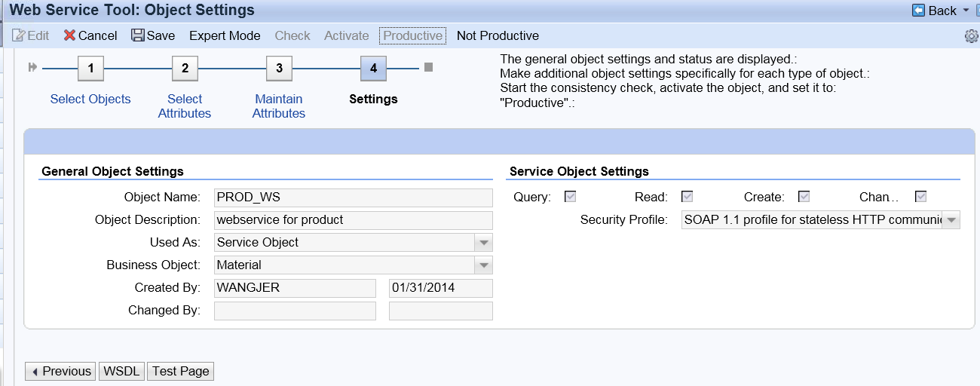Open the Back history dropdown arrow

pyautogui.click(x=966, y=11)
